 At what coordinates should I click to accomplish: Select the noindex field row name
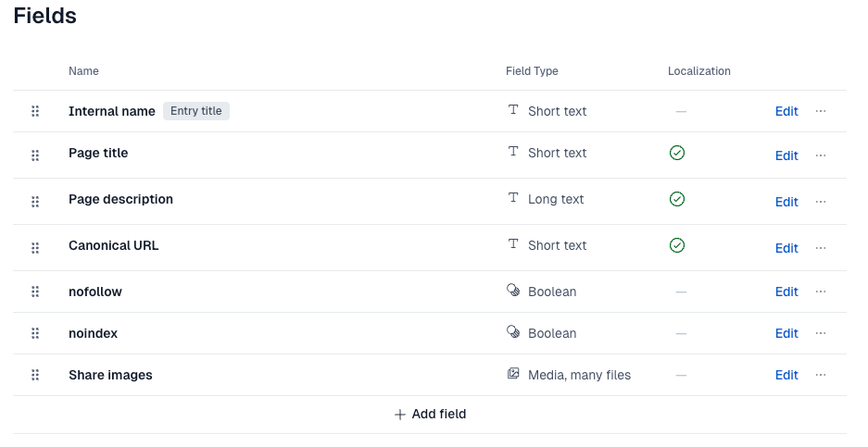93,333
